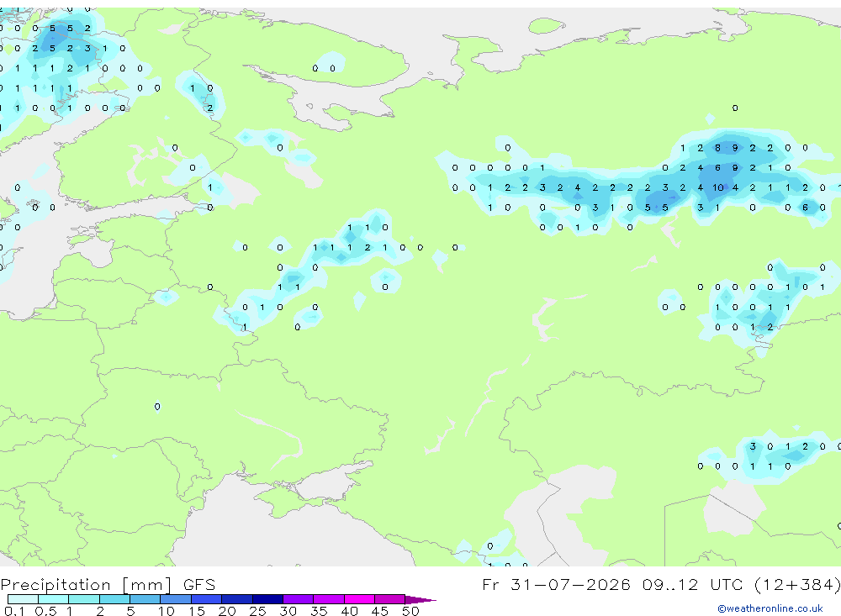841x616 pixels.
Task: Click the '25' legend scale label
Action: pos(257,611)
